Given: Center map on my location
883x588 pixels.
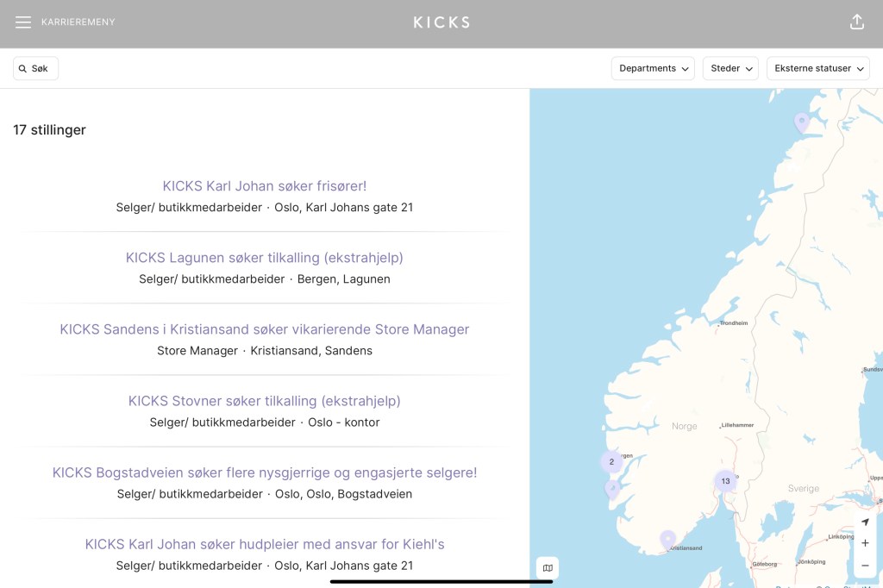Looking at the screenshot, I should pyautogui.click(x=865, y=522).
